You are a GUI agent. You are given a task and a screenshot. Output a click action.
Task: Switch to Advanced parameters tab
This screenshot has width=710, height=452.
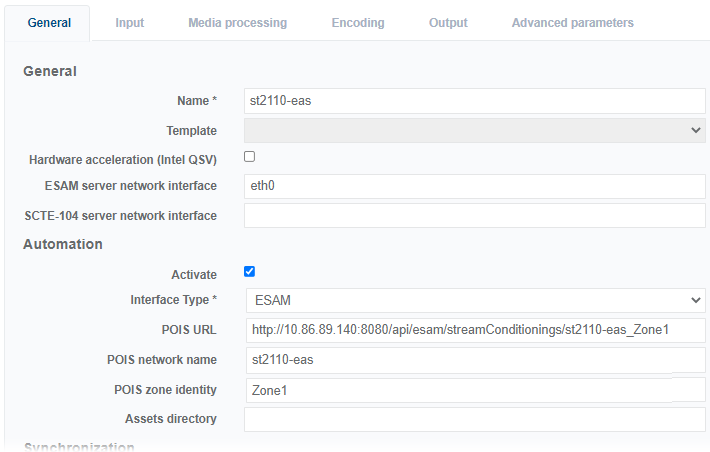572,23
